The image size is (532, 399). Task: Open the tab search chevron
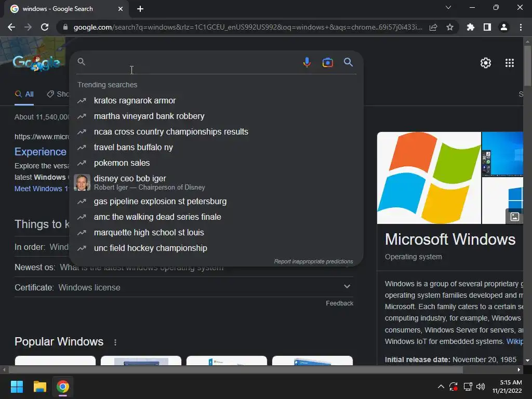pyautogui.click(x=448, y=7)
